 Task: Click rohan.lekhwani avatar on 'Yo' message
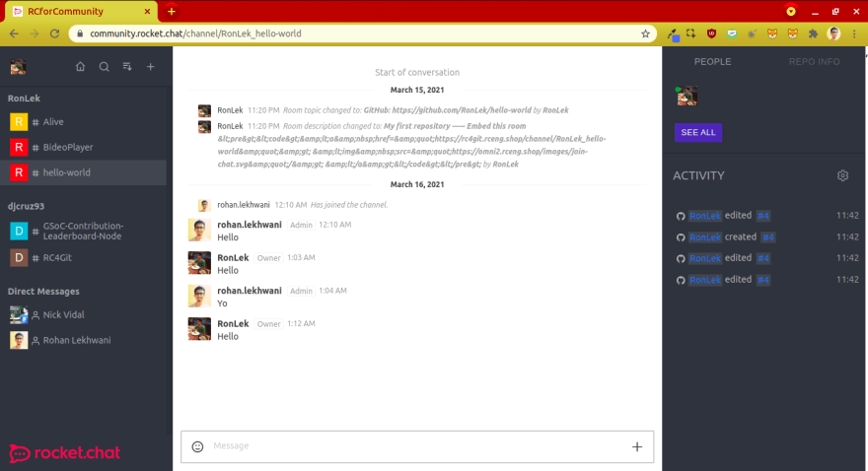[199, 296]
